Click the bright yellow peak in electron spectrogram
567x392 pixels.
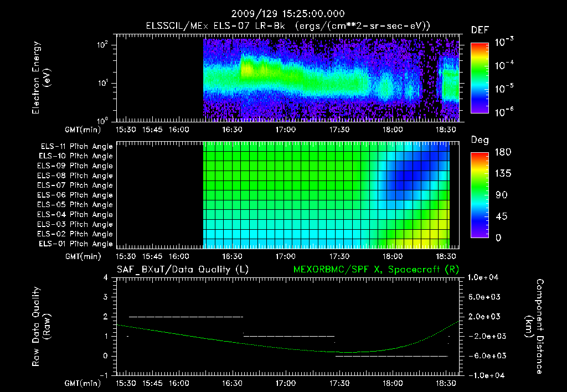click(248, 69)
